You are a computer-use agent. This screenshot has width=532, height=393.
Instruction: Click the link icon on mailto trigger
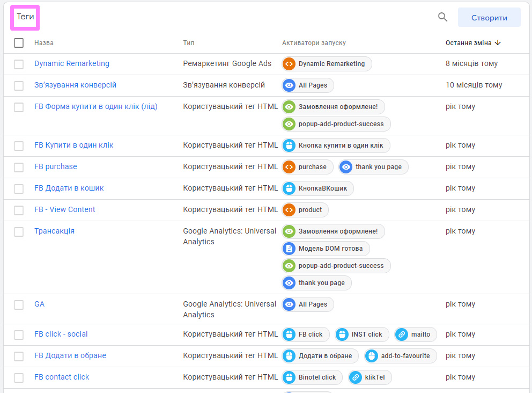[401, 334]
